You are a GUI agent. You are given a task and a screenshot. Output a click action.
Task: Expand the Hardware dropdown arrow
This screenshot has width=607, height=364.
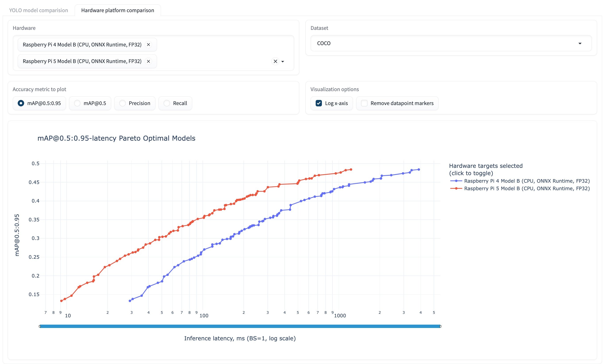[283, 61]
